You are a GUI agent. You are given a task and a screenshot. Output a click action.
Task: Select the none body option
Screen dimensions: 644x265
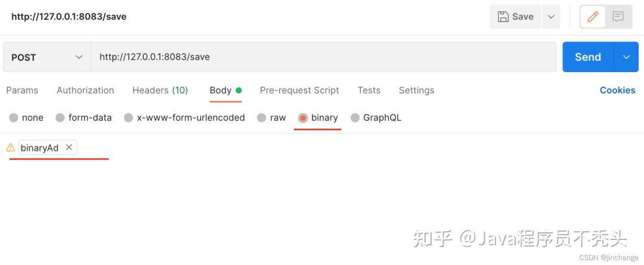click(14, 118)
